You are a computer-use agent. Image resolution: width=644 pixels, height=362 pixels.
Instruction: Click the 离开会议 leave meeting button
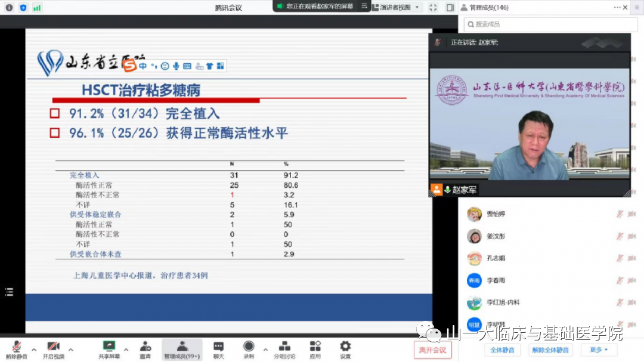click(x=432, y=350)
